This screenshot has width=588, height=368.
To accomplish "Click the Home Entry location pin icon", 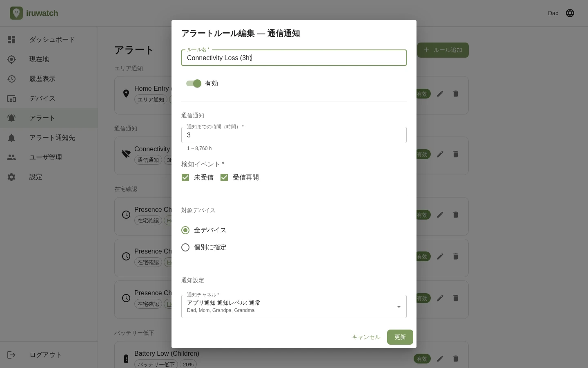I will pos(126,94).
